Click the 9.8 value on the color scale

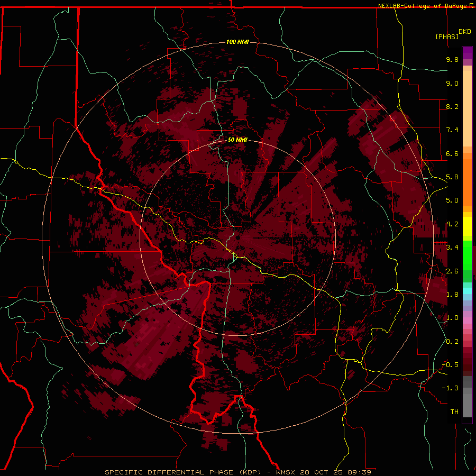[x=452, y=59]
